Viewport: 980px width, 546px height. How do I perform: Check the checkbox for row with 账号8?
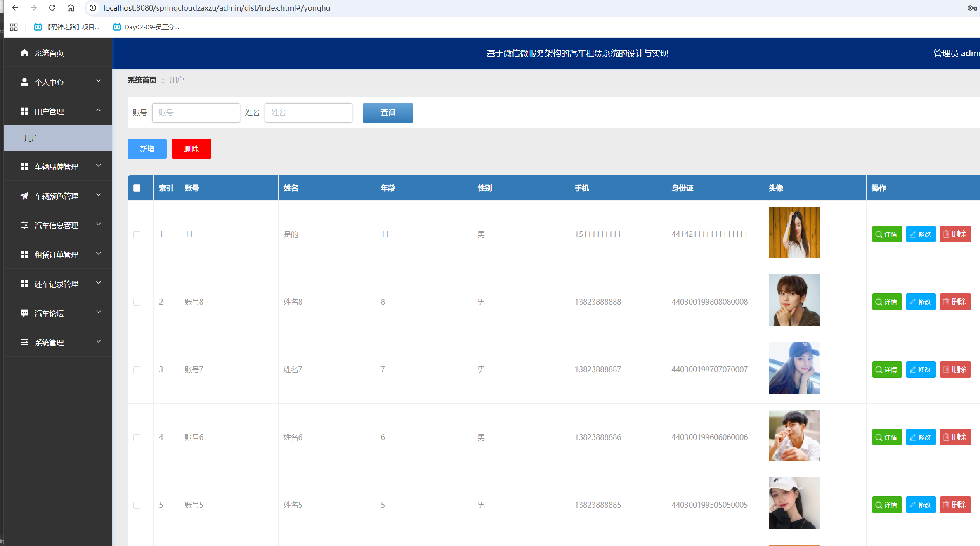[x=137, y=302]
